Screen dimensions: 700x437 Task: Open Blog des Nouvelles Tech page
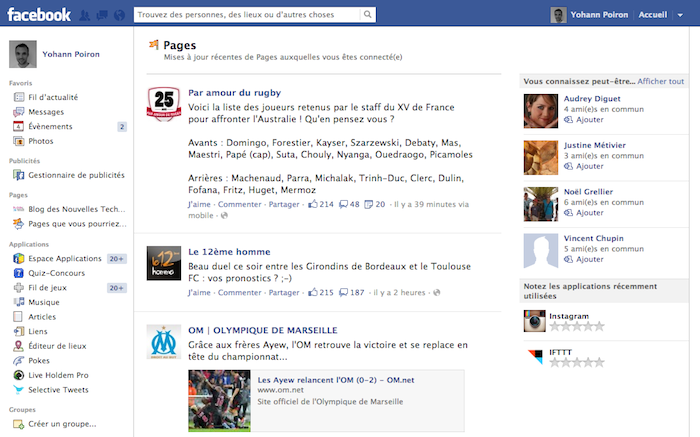click(77, 209)
